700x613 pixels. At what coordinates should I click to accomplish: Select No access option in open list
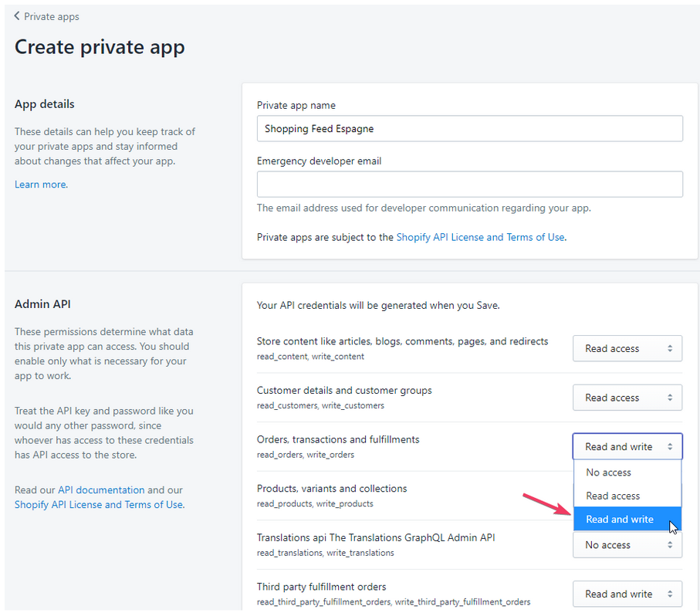click(x=609, y=472)
